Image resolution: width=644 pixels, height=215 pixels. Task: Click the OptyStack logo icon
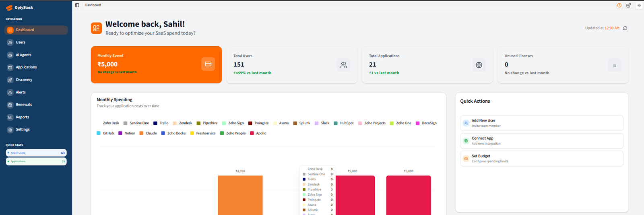click(9, 8)
